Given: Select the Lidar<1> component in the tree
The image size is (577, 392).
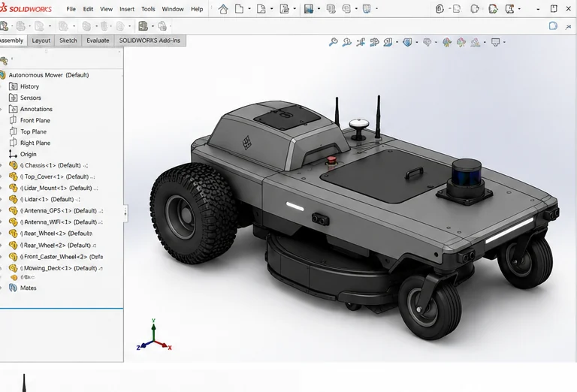Looking at the screenshot, I should 46,199.
